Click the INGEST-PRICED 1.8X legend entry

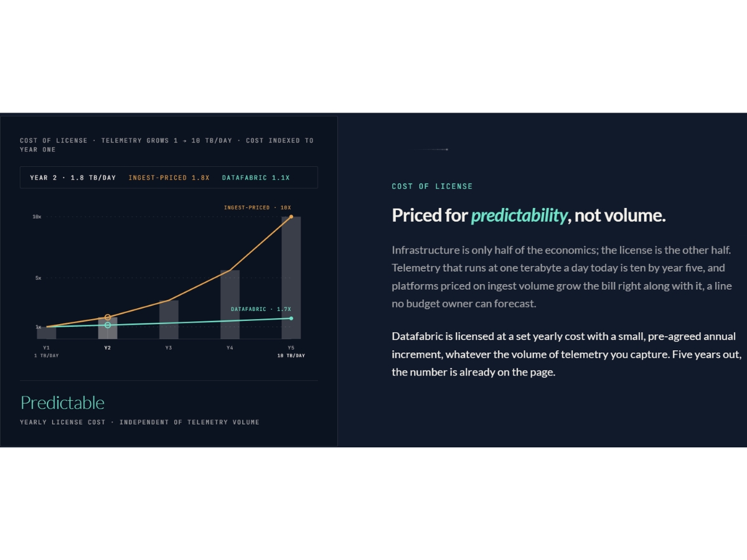point(169,177)
